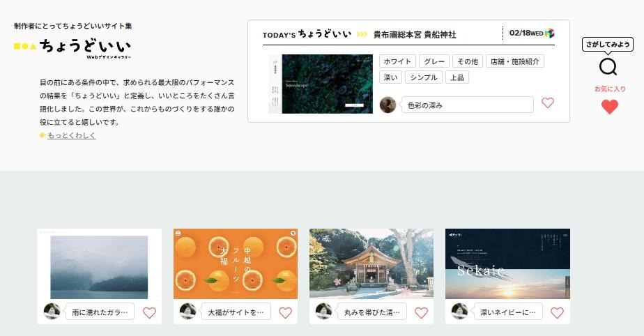The width and height of the screenshot is (644, 336).
Task: Click the avatar on the foggy lake card
Action: (52, 311)
